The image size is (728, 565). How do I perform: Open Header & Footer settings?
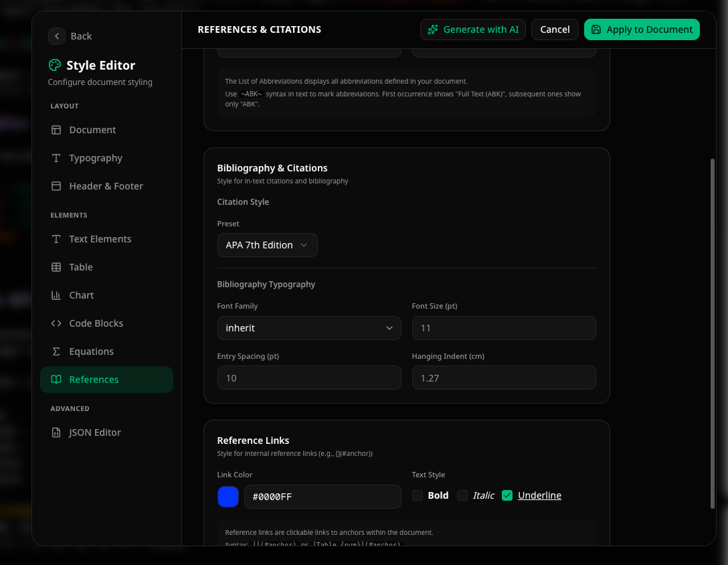(107, 186)
